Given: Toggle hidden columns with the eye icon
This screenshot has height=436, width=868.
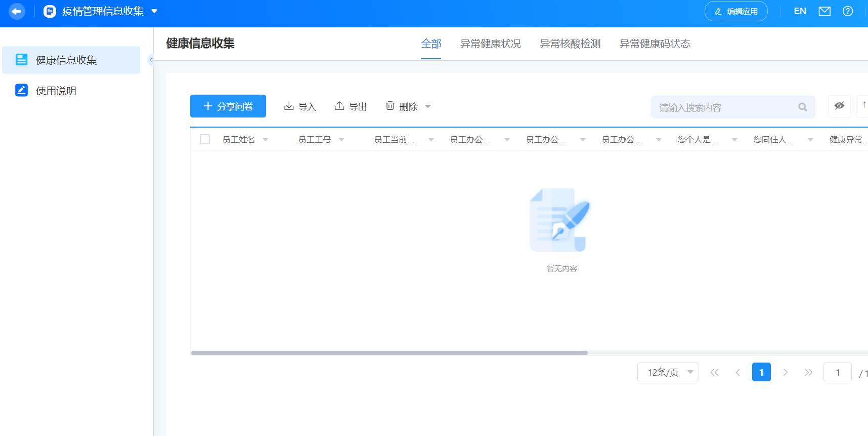Looking at the screenshot, I should tap(839, 106).
